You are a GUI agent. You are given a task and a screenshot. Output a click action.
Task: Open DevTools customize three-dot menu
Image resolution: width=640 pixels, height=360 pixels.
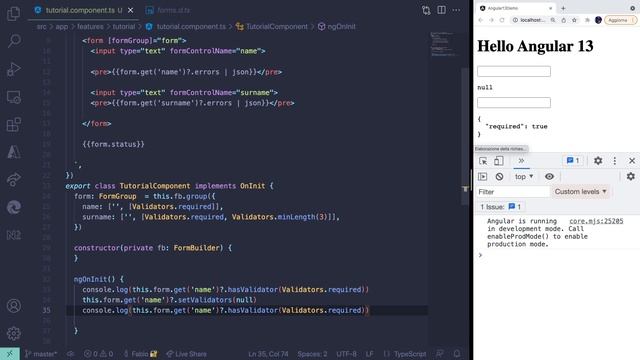615,161
